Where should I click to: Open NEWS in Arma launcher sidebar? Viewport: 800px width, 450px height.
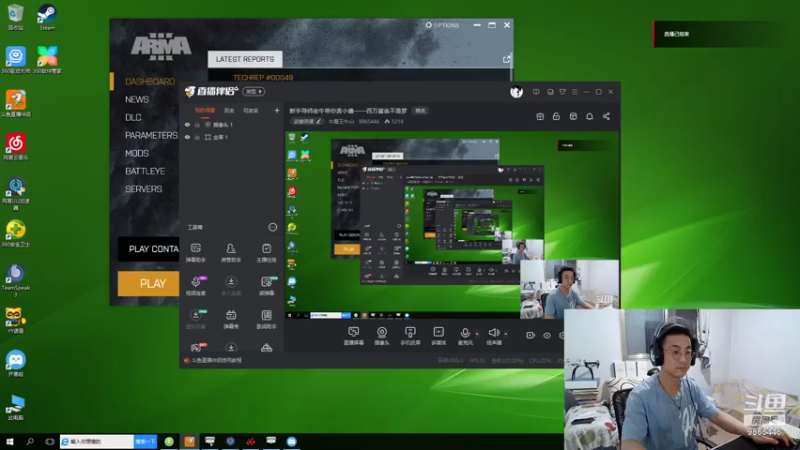[x=137, y=99]
